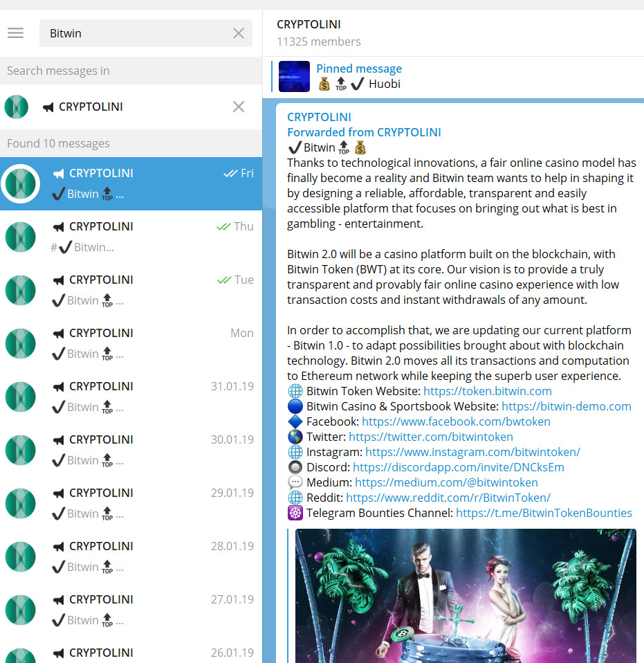The width and height of the screenshot is (644, 663).
Task: Open the search result dated 31.01.19
Action: click(x=131, y=397)
